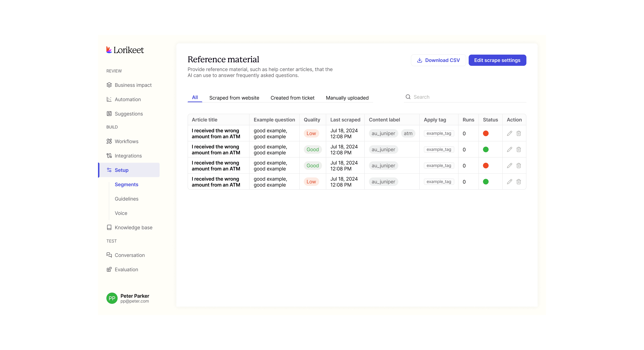The width and height of the screenshot is (644, 350).
Task: Click the atm content label chip
Action: (408, 134)
